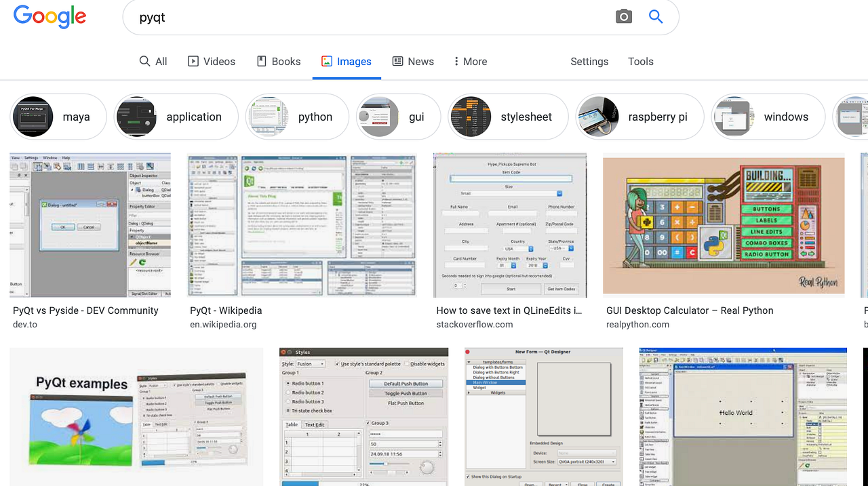Switch to the All results tab
Screen dimensions: 868x486
(153, 61)
